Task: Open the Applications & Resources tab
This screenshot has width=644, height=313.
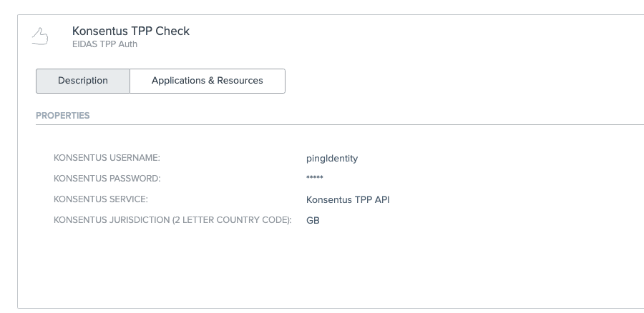Action: pos(208,81)
